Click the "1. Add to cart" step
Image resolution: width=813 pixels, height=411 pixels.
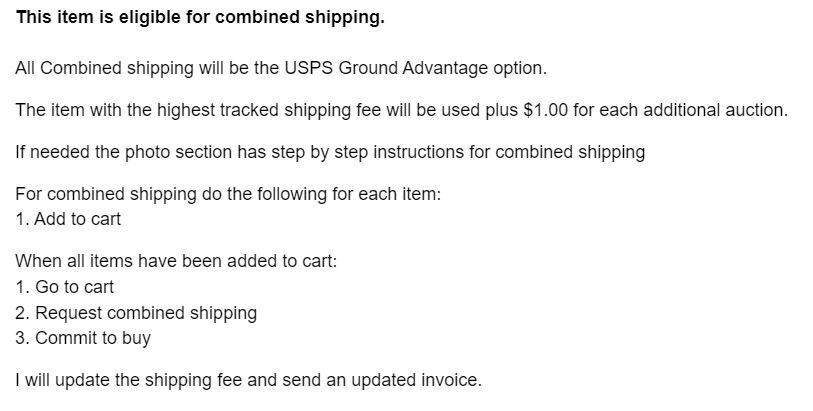(68, 219)
